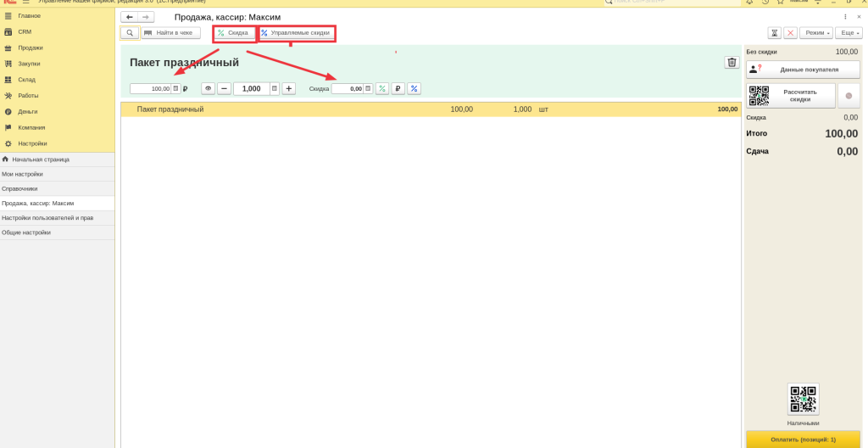The height and width of the screenshot is (448, 868).
Task: Open the Компания section
Action: click(31, 127)
